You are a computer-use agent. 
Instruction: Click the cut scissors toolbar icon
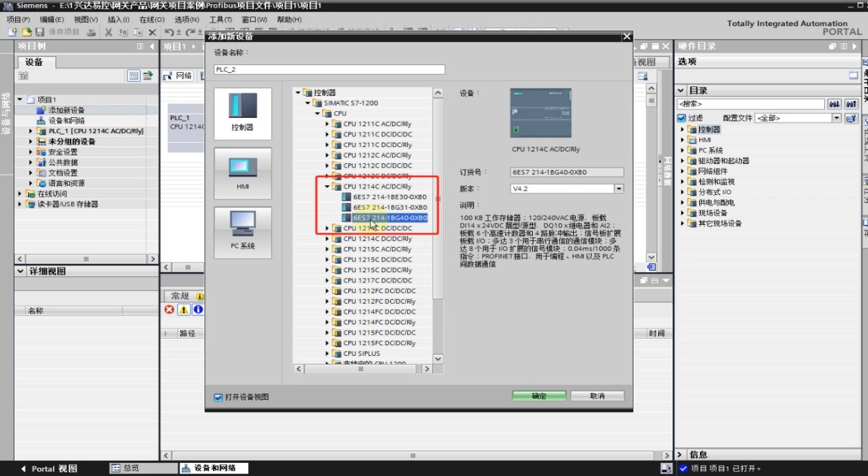pyautogui.click(x=108, y=32)
